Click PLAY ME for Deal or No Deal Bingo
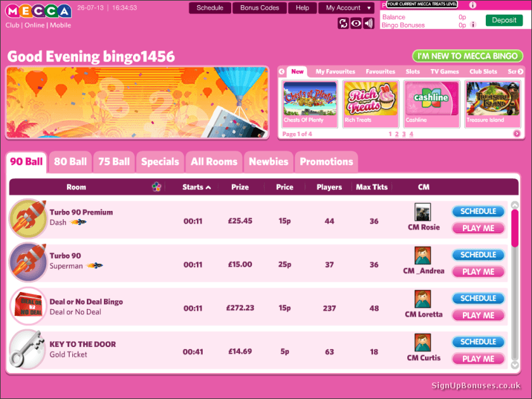532x399 pixels. point(478,315)
